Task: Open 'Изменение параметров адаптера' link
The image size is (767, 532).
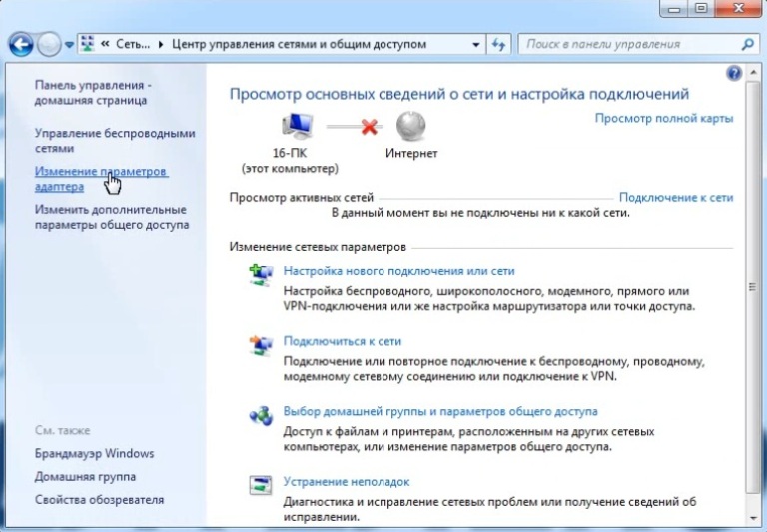Action: click(x=102, y=179)
